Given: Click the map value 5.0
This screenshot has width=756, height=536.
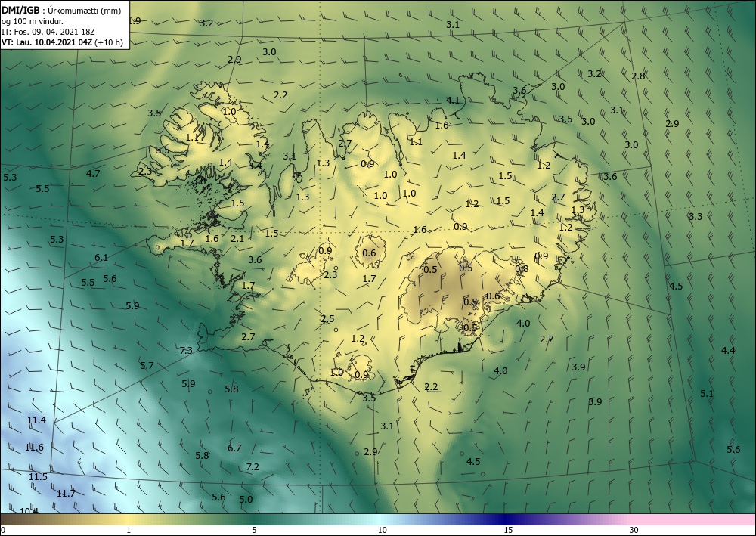Looking at the screenshot, I should 246,499.
